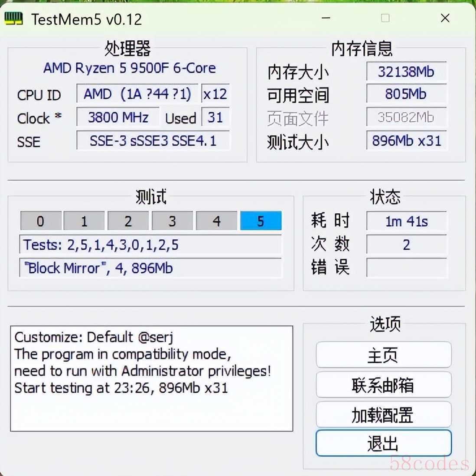Click the 耗时 label
This screenshot has width=476, height=476.
click(x=330, y=220)
